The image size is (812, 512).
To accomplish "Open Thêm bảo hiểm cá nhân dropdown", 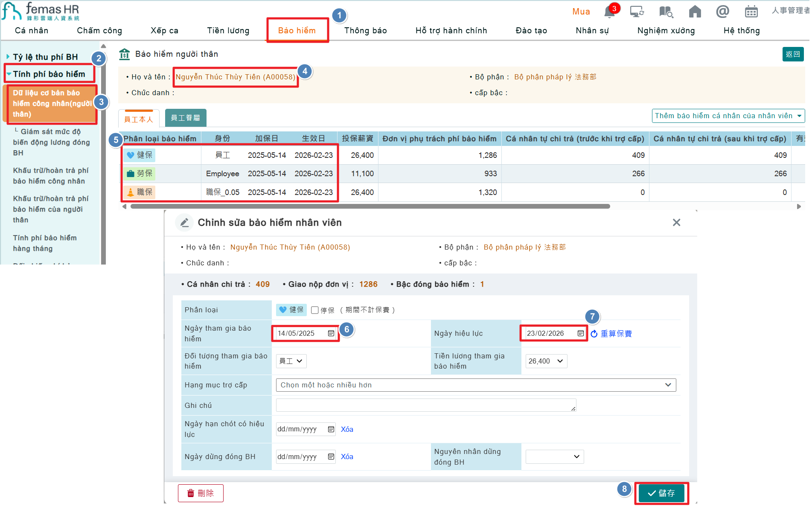I will pos(728,116).
